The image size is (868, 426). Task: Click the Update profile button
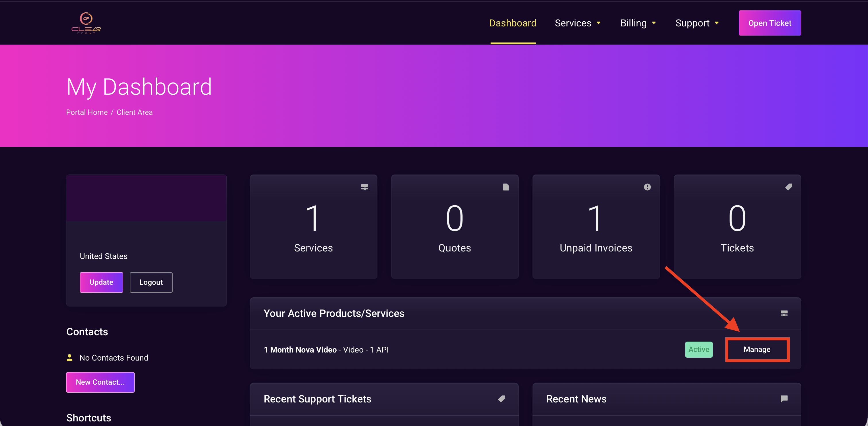point(101,282)
